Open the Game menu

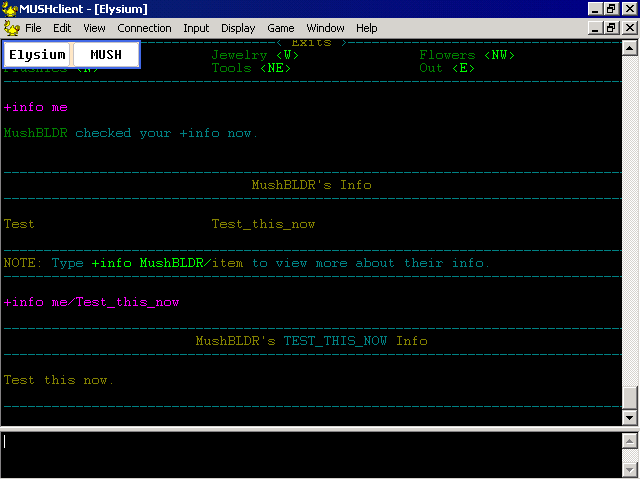(x=281, y=28)
